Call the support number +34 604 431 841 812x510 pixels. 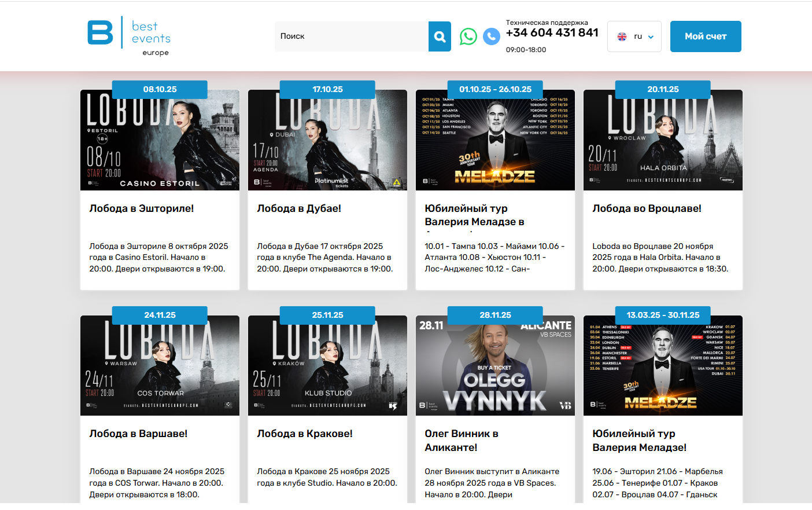(552, 33)
